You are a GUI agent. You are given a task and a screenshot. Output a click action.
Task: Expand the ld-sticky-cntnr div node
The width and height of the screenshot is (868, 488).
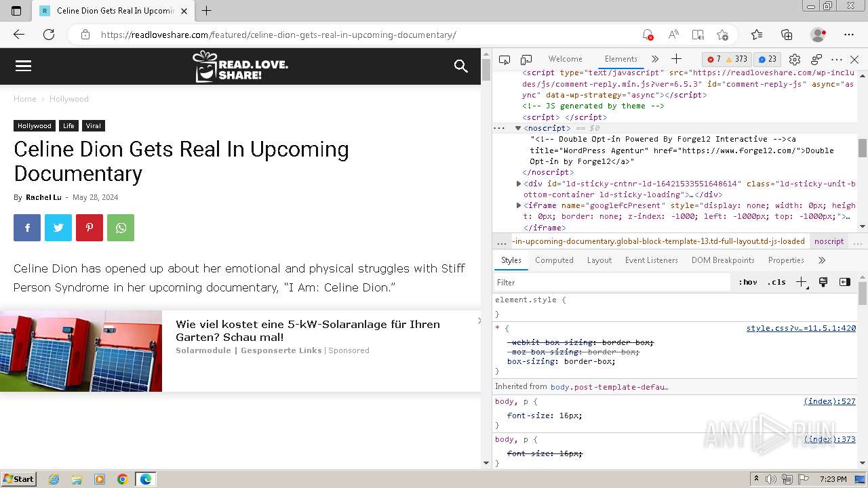(x=519, y=184)
